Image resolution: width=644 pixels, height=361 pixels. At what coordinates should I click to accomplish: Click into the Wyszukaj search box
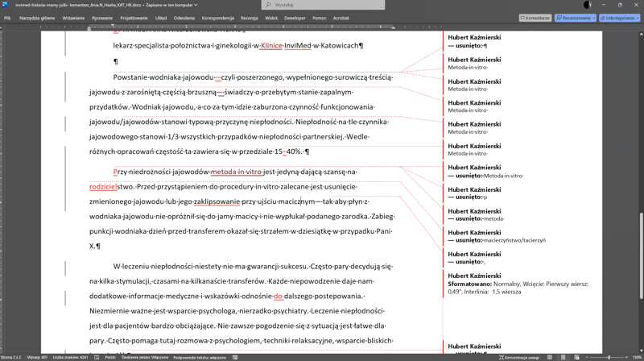click(x=322, y=5)
